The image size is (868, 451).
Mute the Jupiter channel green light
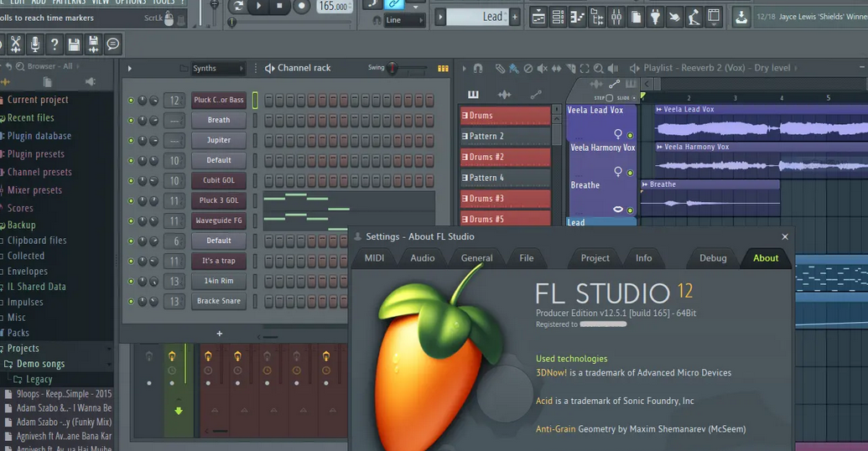click(131, 141)
